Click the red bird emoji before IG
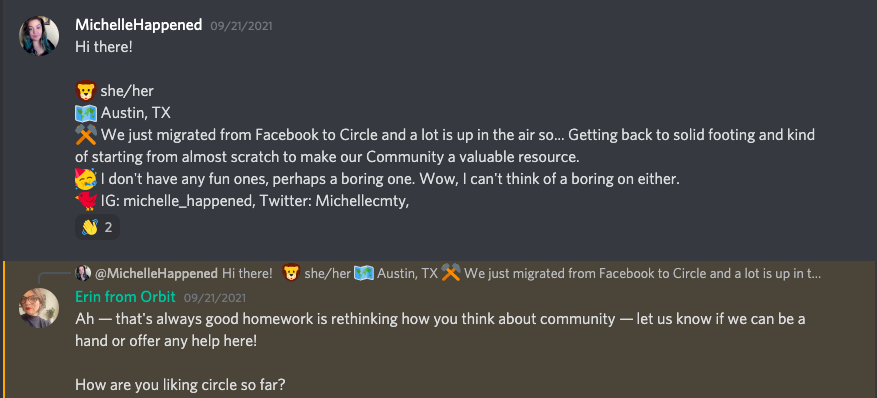Viewport: 877px width, 398px height. pos(86,201)
